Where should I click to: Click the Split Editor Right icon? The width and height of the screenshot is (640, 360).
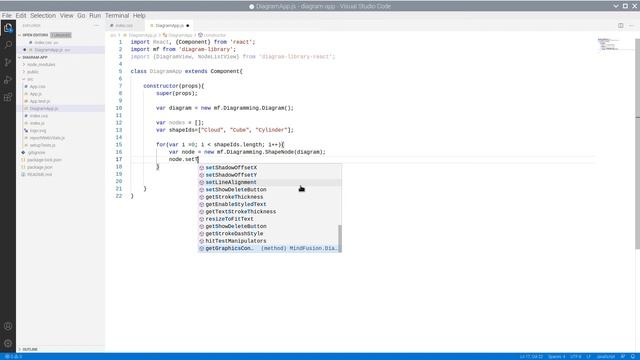point(620,25)
